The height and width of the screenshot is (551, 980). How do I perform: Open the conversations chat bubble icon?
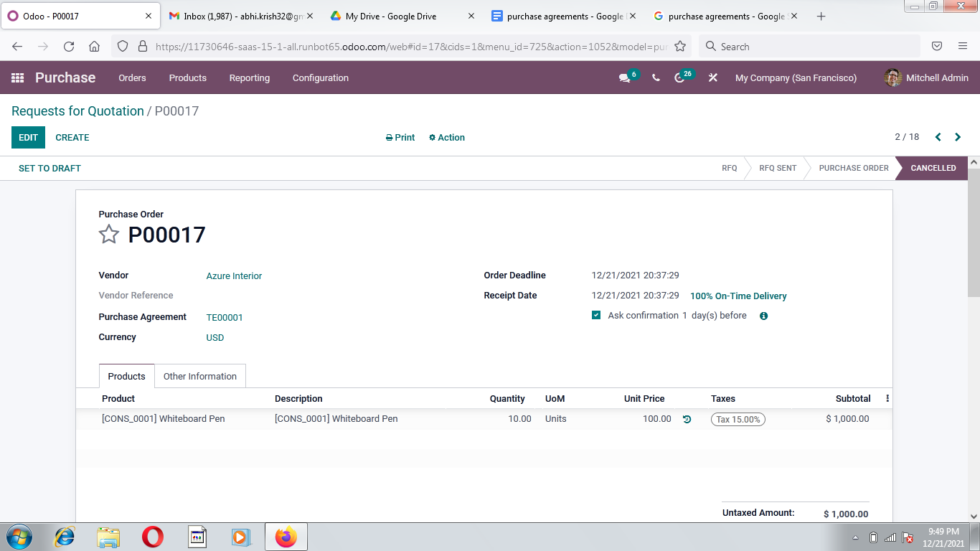point(624,77)
